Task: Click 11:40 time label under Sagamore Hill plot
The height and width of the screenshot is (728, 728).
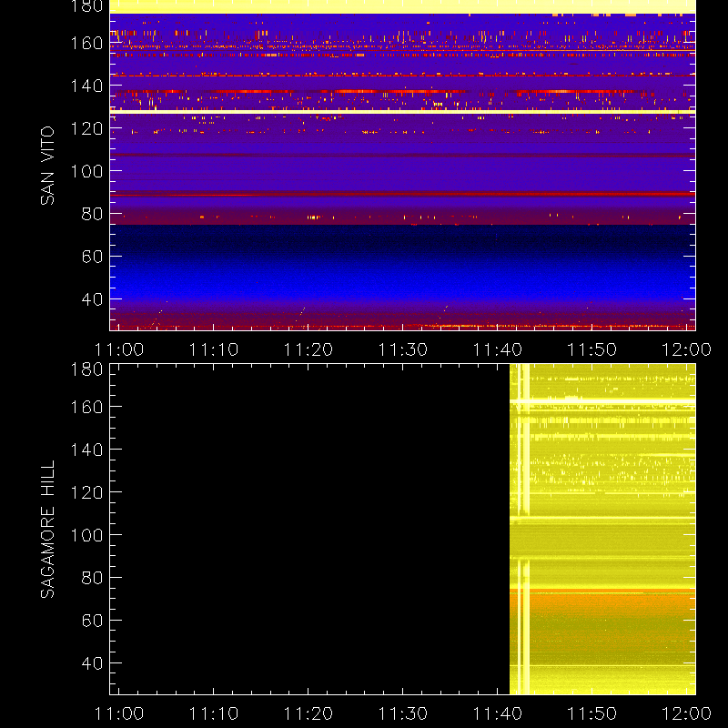Action: 497,713
